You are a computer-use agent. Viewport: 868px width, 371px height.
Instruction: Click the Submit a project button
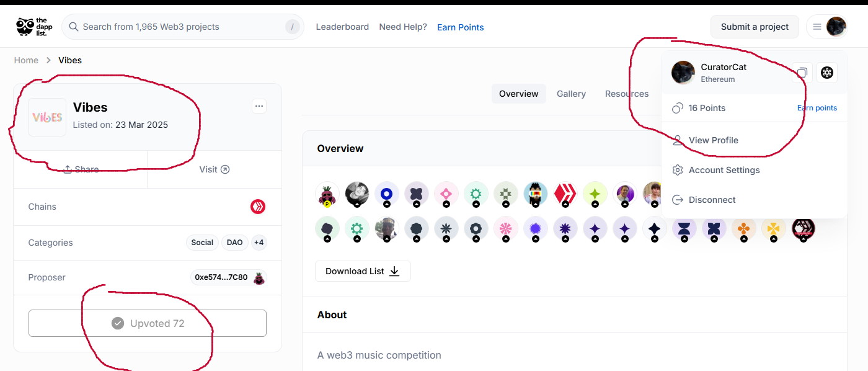[755, 27]
